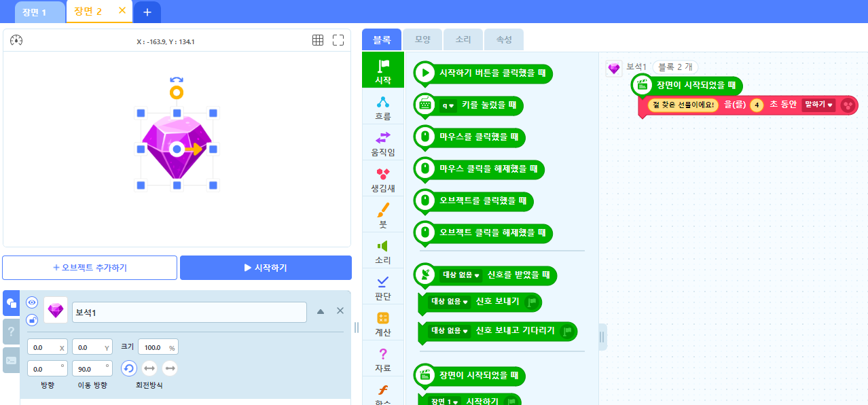Open the console side tab
The image size is (868, 405).
point(11,360)
